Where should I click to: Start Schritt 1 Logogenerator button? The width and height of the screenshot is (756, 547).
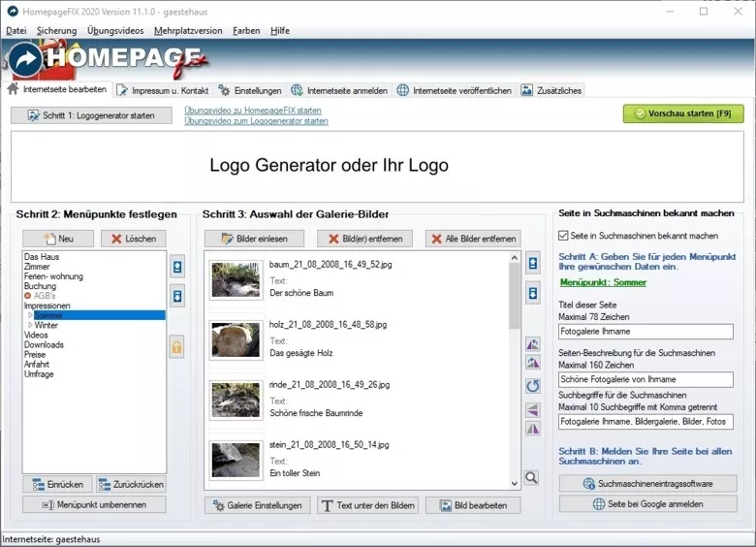tap(92, 115)
